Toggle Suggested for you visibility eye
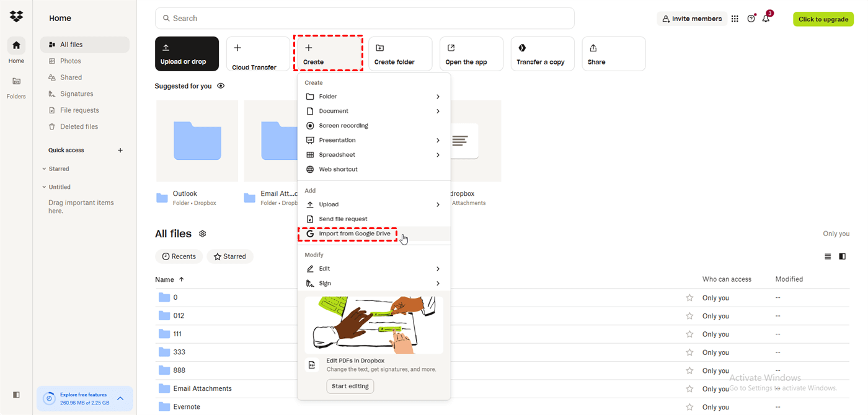868x415 pixels. click(x=221, y=86)
